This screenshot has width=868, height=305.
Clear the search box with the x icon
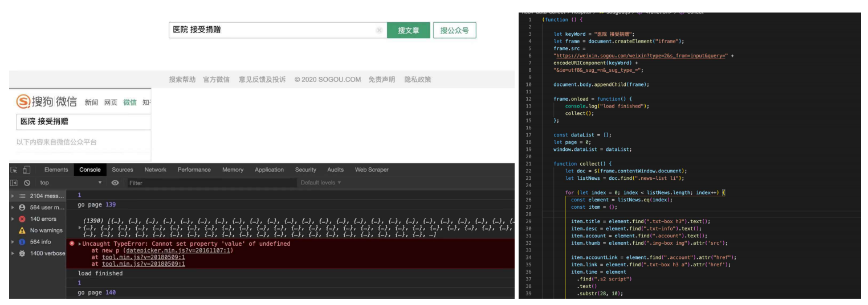(x=379, y=30)
